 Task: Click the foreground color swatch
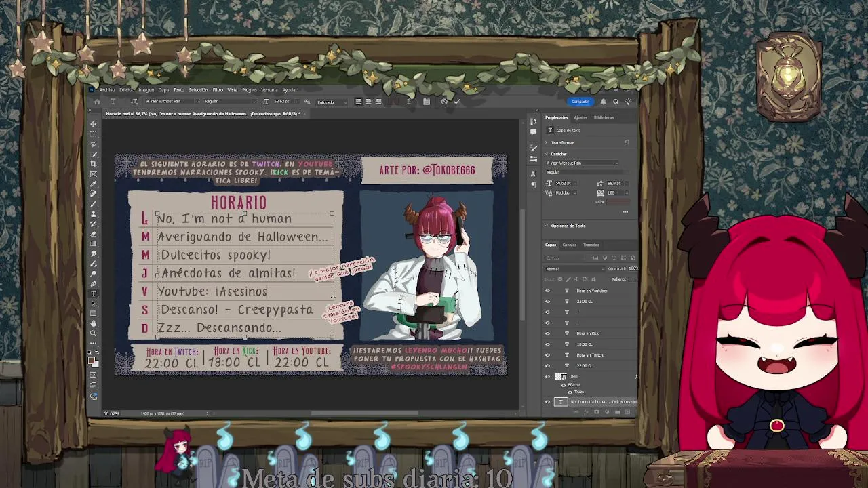(x=92, y=361)
